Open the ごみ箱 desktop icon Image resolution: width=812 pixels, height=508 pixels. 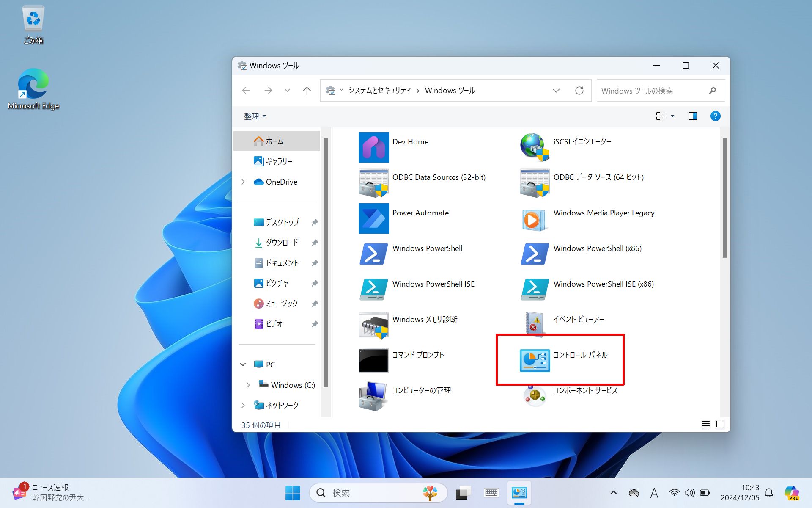(x=33, y=25)
